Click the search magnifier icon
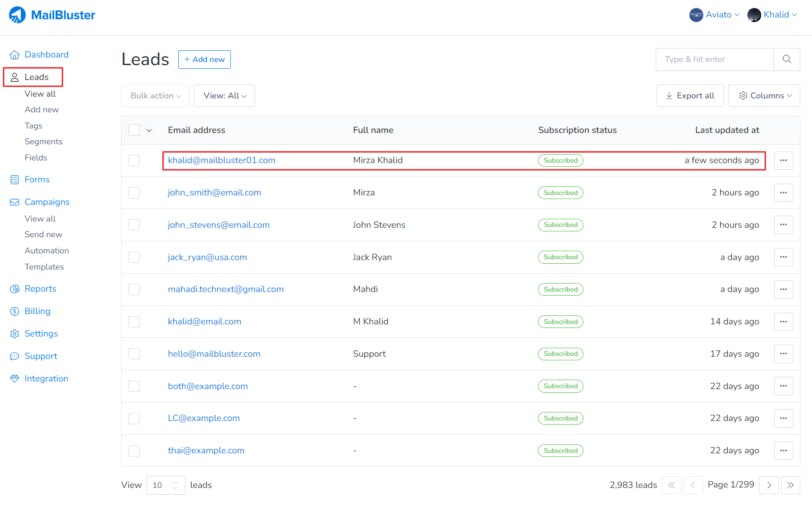Viewport: 812px width, 505px height. [x=786, y=59]
